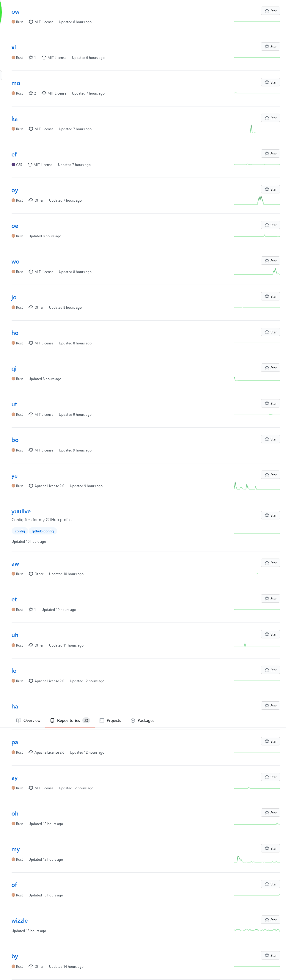
Task: Star the yuulive repository
Action: (270, 515)
